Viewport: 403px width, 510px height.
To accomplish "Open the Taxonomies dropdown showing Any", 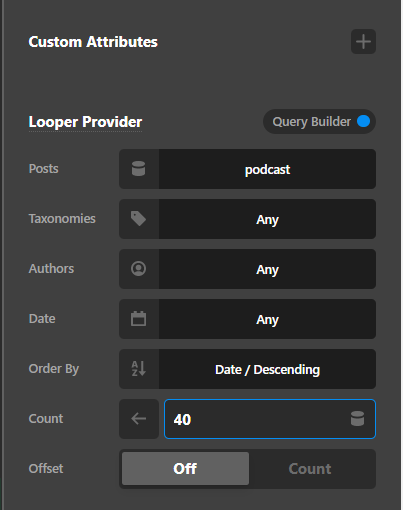I will tap(267, 219).
